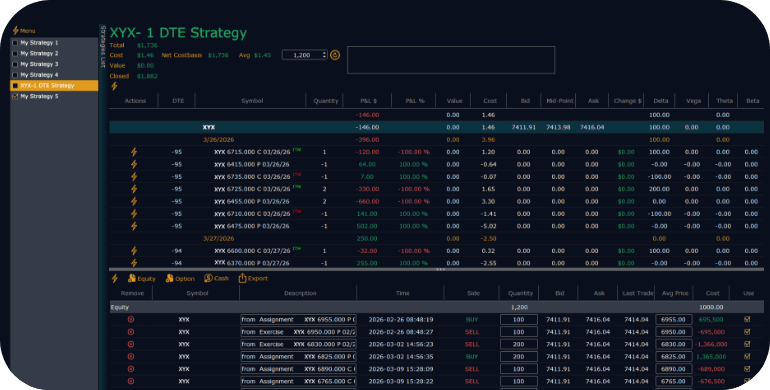Sort by the P&L $ column header
Viewport: 770px width, 390px height.
point(368,101)
